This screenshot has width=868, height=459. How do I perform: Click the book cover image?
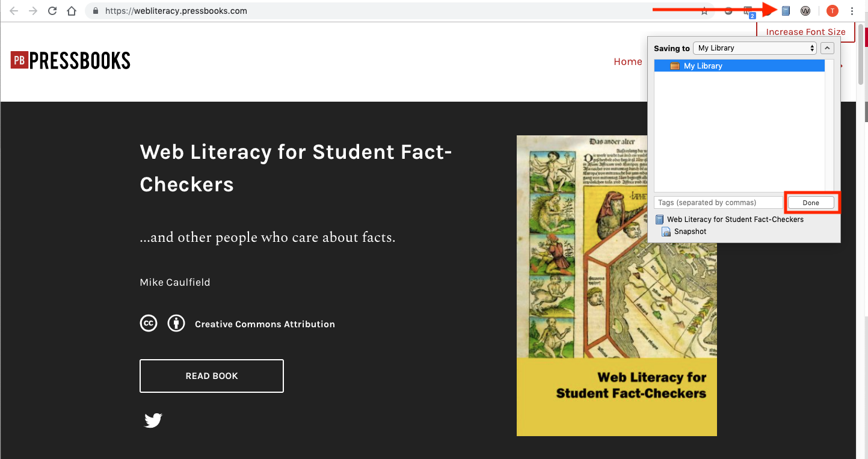[x=617, y=286]
